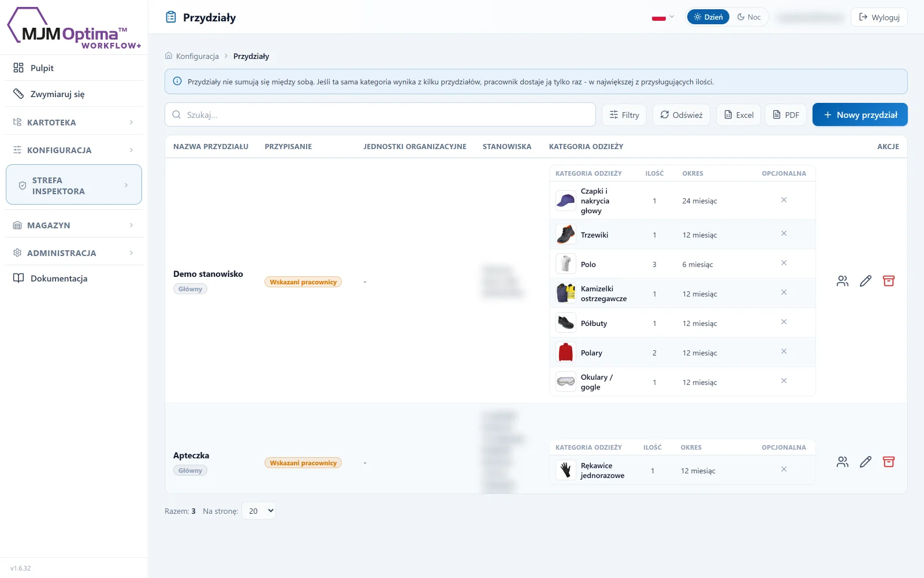Open the language flag dropdown
924x578 pixels.
663,17
